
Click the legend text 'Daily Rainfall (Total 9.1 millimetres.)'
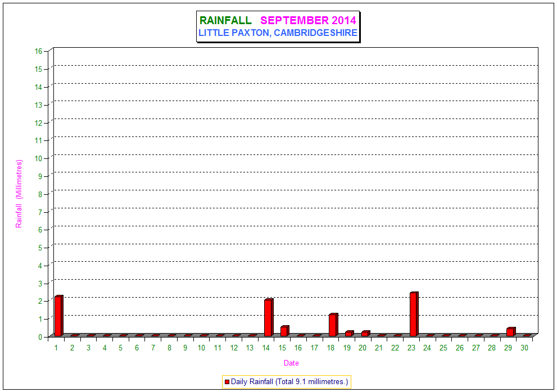(289, 382)
